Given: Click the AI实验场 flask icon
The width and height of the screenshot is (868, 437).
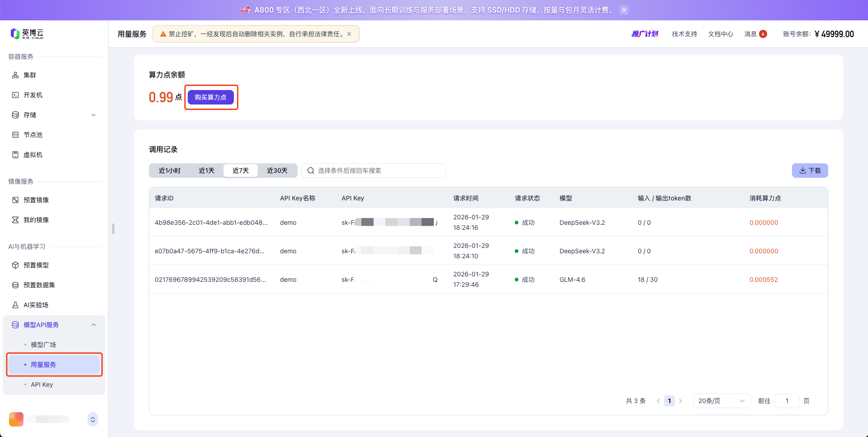Looking at the screenshot, I should pyautogui.click(x=15, y=305).
